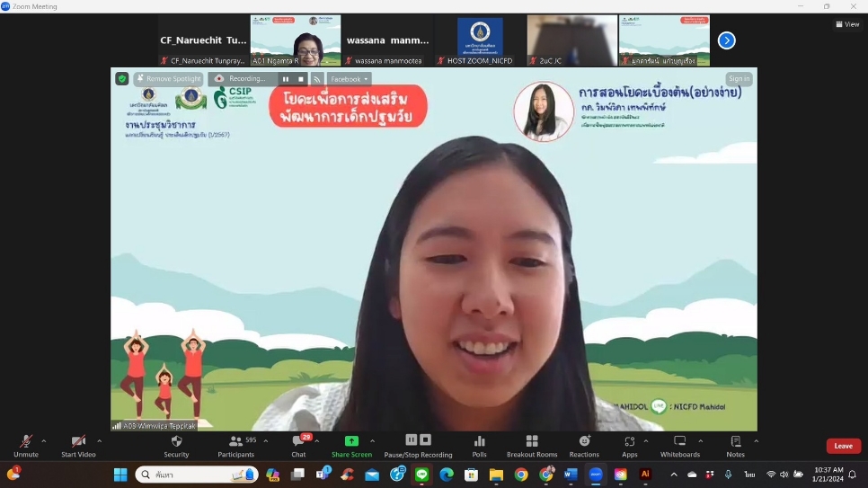The image size is (868, 488).
Task: Open the Whiteboards panel
Action: [x=679, y=445]
